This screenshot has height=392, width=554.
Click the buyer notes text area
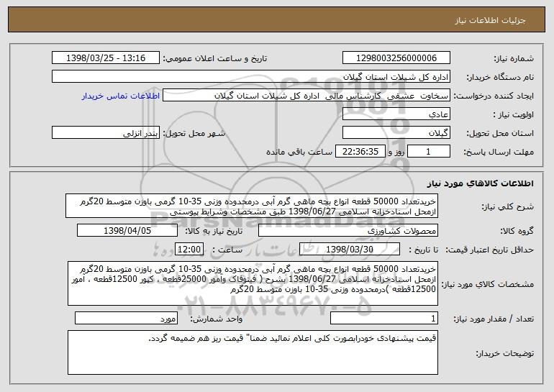pyautogui.click(x=253, y=352)
